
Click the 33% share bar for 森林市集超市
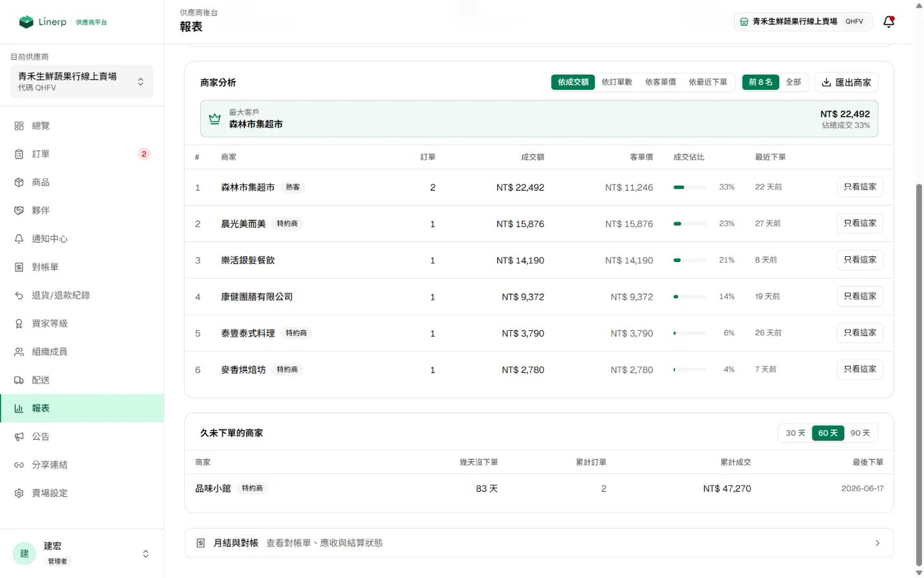point(689,188)
